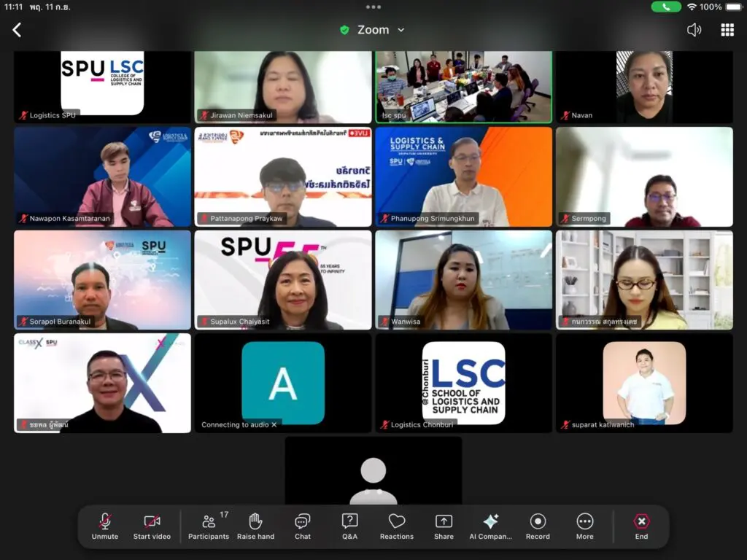
Task: Dismiss the Connecting to audio notice
Action: click(x=274, y=424)
